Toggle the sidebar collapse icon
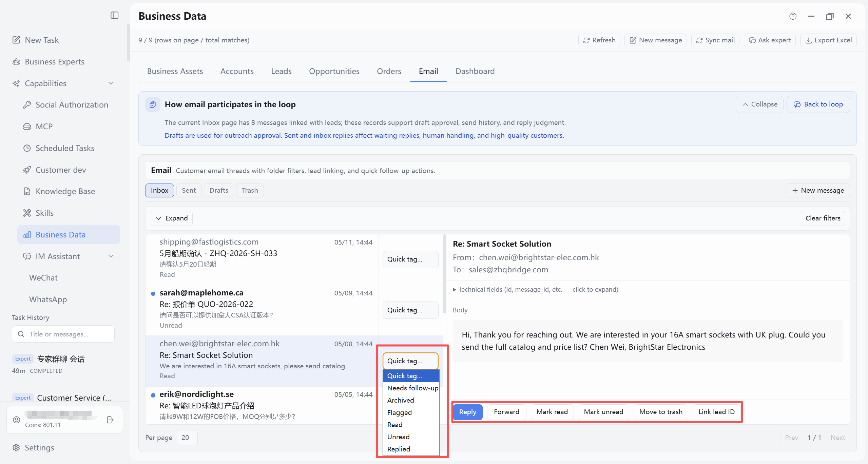 pos(114,15)
